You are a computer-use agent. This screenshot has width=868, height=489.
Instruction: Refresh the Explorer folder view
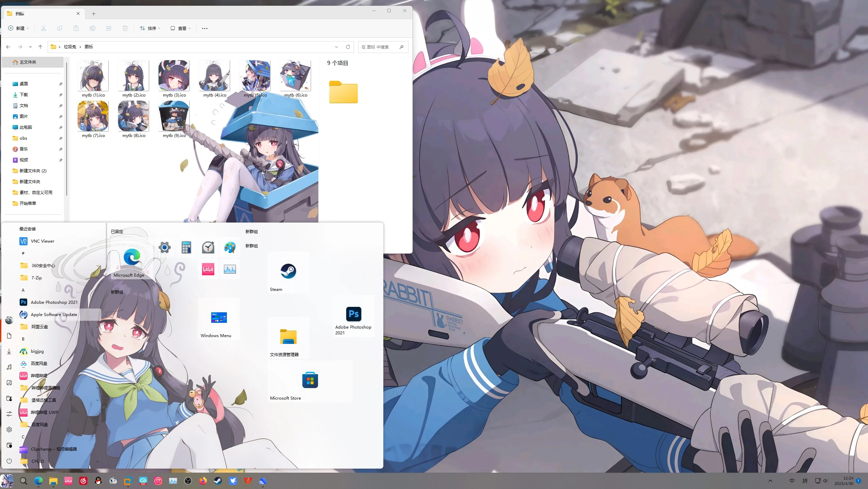click(x=348, y=47)
